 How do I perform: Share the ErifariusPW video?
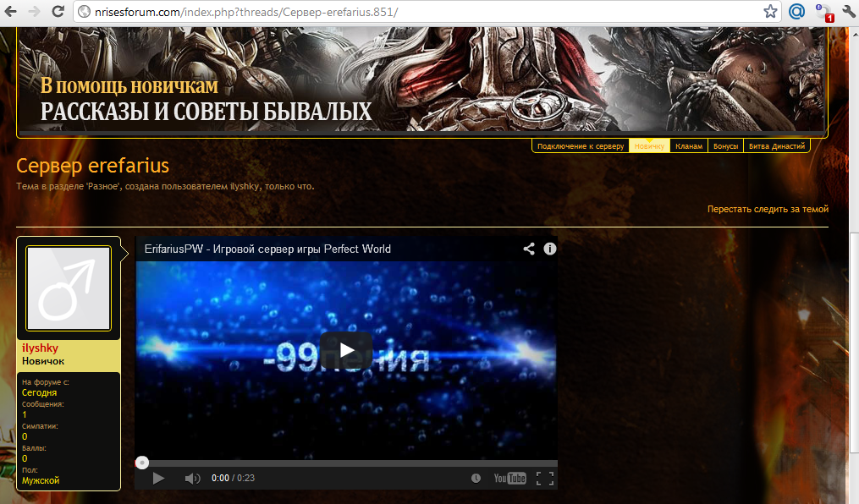click(529, 249)
